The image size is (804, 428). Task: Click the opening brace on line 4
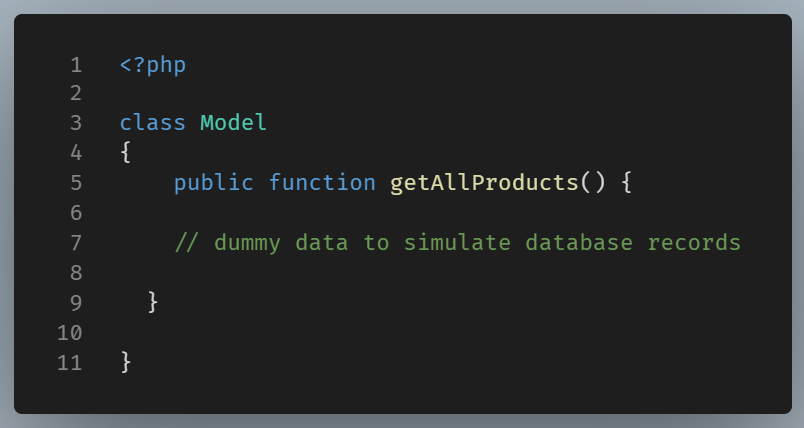coord(126,153)
